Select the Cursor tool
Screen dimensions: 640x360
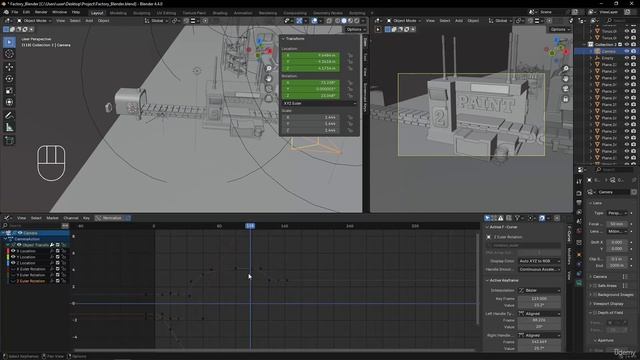(x=9, y=54)
